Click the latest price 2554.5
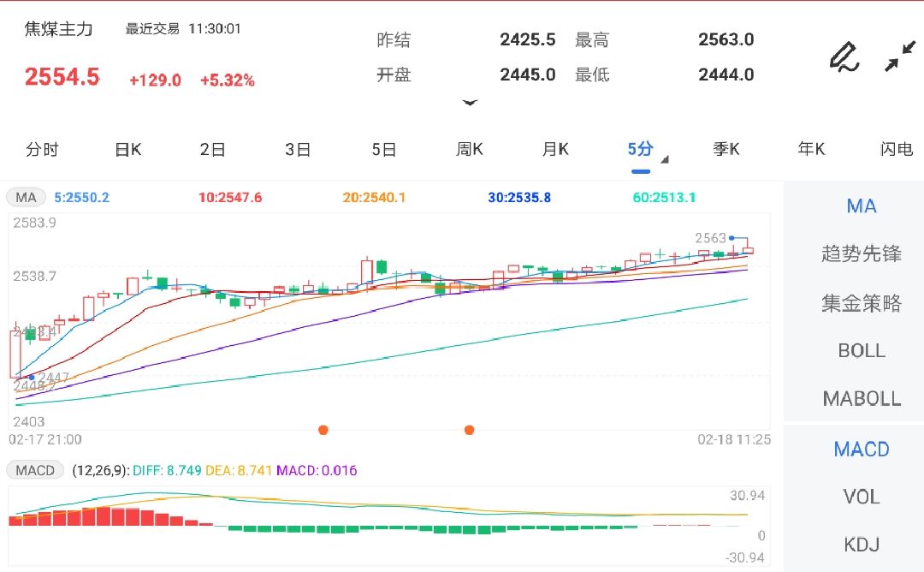Screen dimensions: 924x572 click(x=62, y=77)
